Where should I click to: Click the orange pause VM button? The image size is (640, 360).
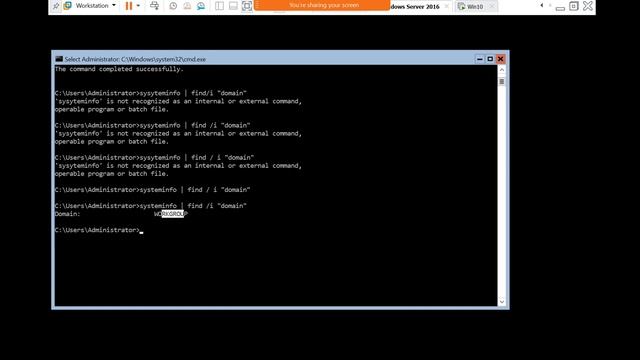click(129, 6)
